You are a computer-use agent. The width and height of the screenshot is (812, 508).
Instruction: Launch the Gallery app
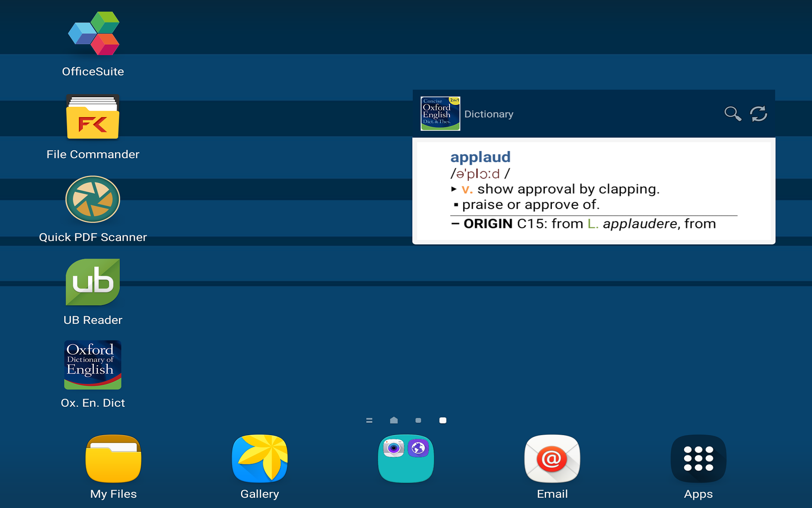click(259, 459)
